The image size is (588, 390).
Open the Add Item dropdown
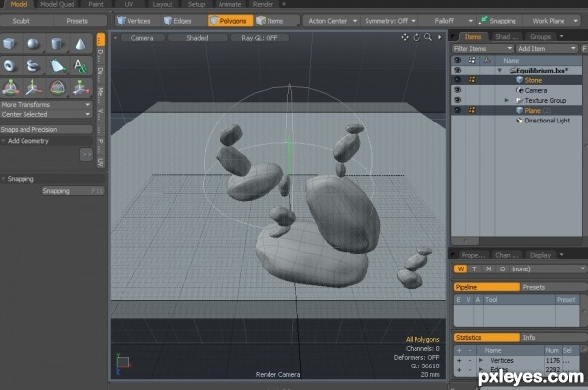click(x=547, y=49)
